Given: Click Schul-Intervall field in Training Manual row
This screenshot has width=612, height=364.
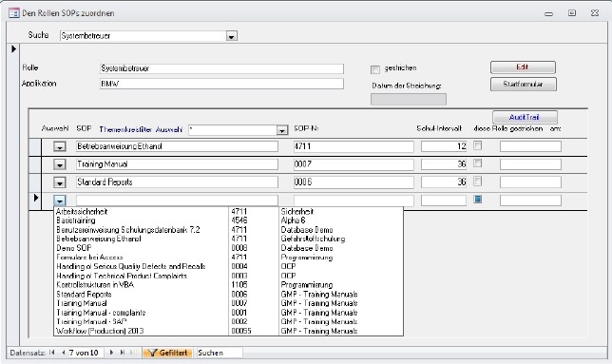Looking at the screenshot, I should pyautogui.click(x=444, y=164).
